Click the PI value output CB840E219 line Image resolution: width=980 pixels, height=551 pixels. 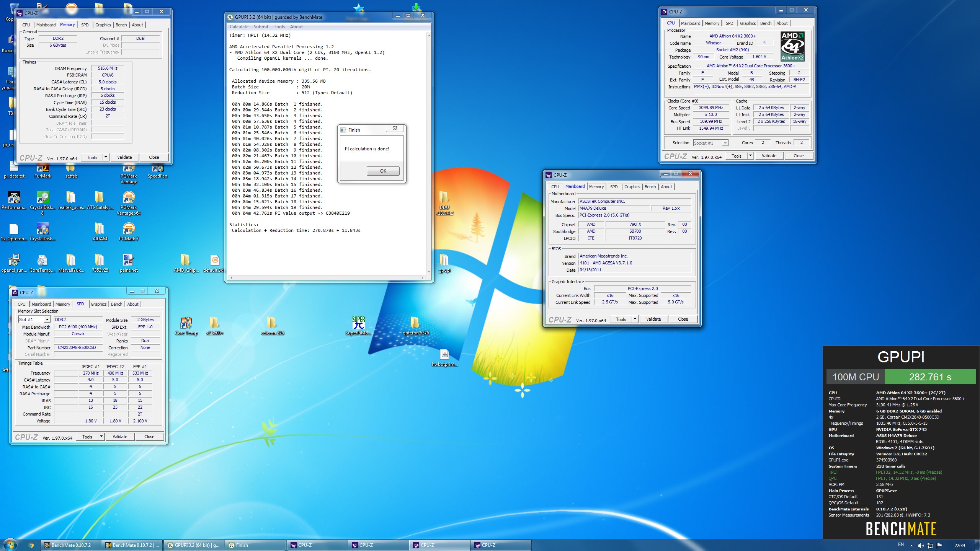pyautogui.click(x=291, y=213)
